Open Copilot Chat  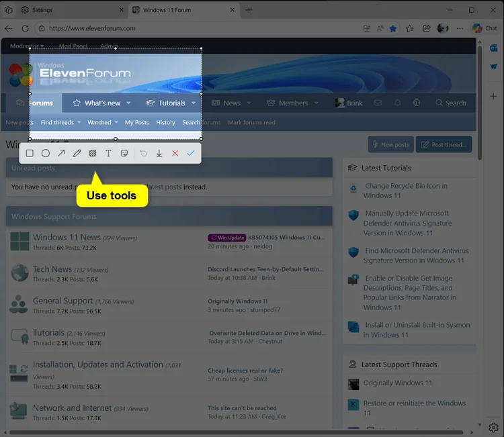[x=485, y=28]
